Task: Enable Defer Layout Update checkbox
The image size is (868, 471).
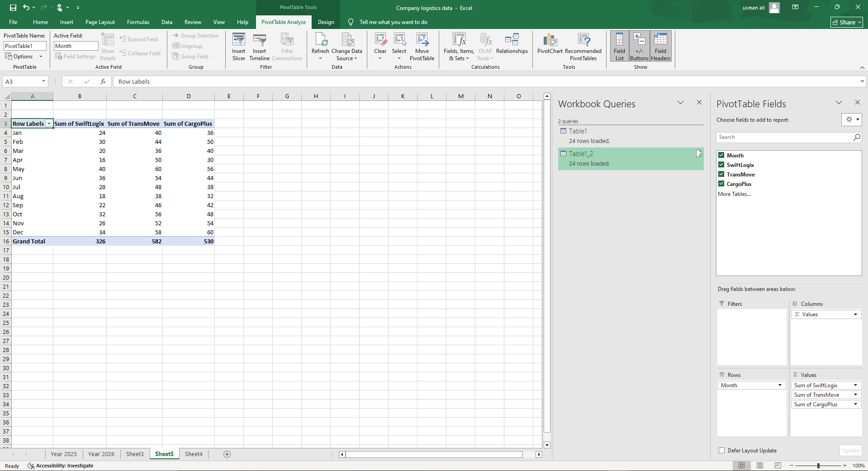Action: [722, 451]
